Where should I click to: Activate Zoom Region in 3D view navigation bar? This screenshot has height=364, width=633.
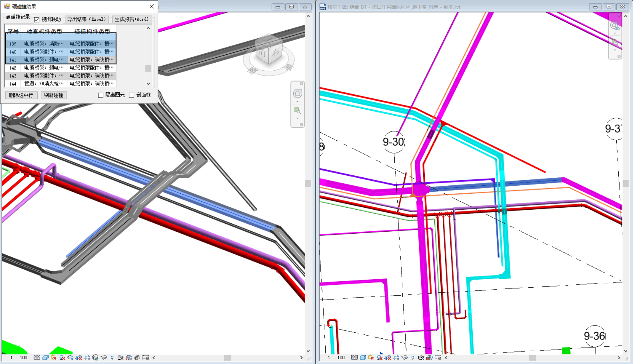coord(297,111)
